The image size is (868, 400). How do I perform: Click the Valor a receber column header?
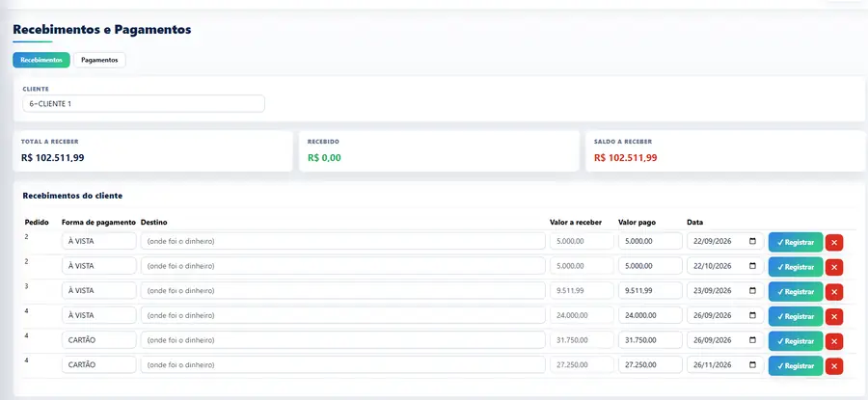click(x=575, y=223)
